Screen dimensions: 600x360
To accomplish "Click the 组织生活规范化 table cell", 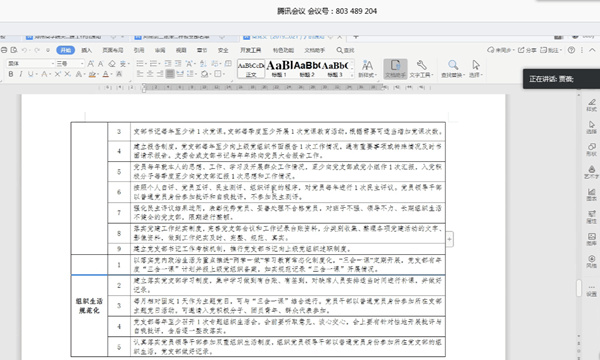I will [89, 306].
